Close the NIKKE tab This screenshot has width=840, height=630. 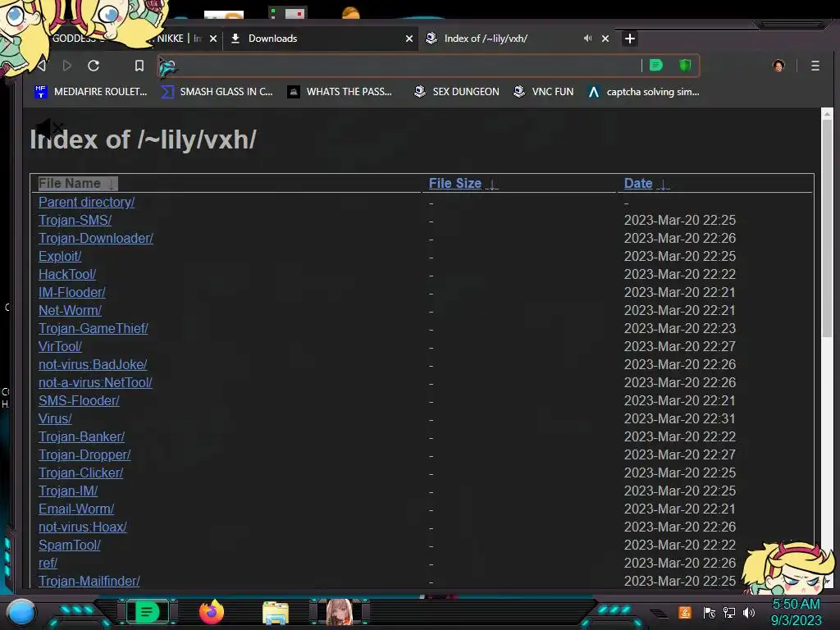(213, 39)
